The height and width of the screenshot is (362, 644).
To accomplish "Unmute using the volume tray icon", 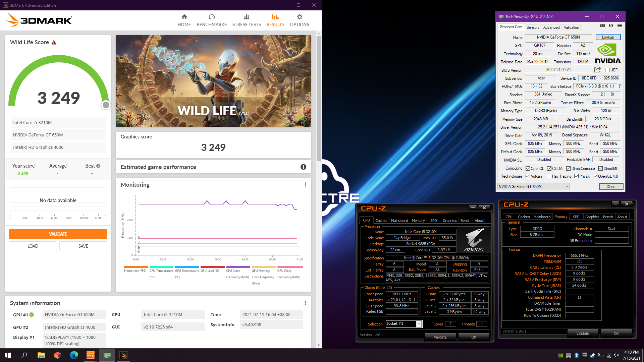I will point(616,356).
